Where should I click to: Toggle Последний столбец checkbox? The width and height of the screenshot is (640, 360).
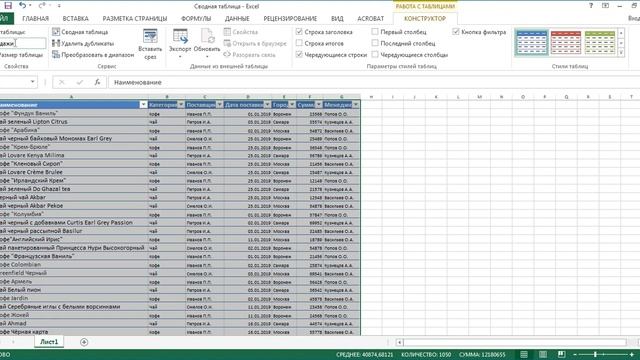tap(375, 43)
